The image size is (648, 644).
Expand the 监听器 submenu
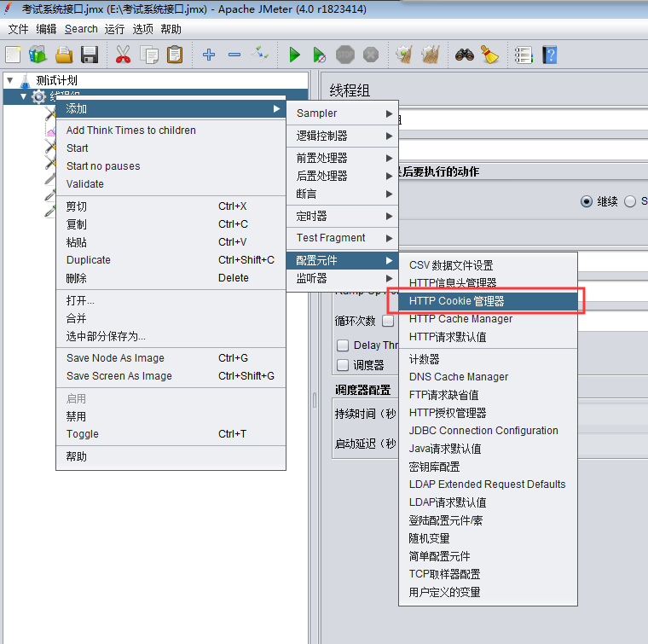coord(343,278)
